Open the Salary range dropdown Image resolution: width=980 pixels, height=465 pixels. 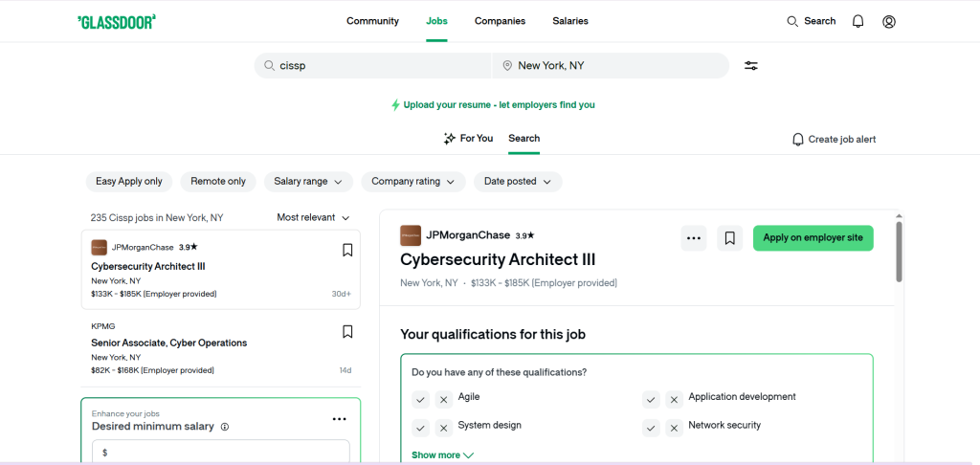(309, 182)
